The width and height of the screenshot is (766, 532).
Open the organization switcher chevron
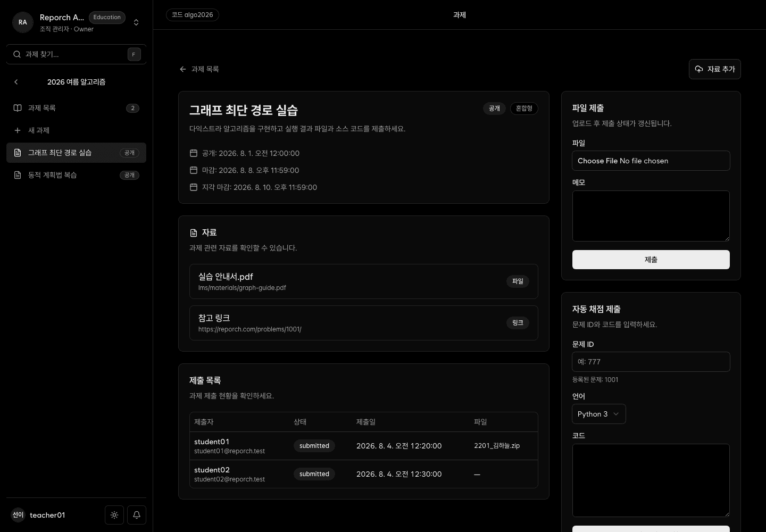click(x=136, y=22)
